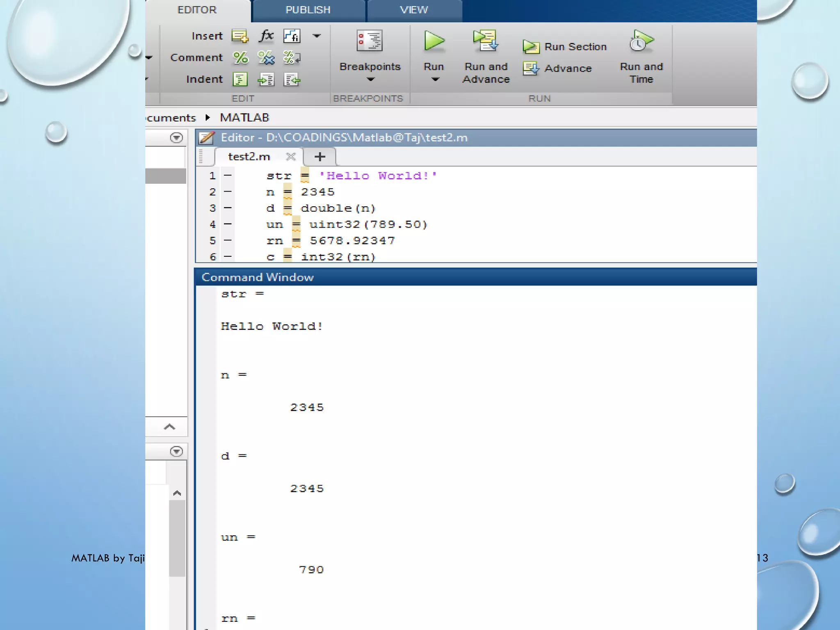The height and width of the screenshot is (630, 840).
Task: Open lower left panel actions dropdown
Action: point(176,452)
